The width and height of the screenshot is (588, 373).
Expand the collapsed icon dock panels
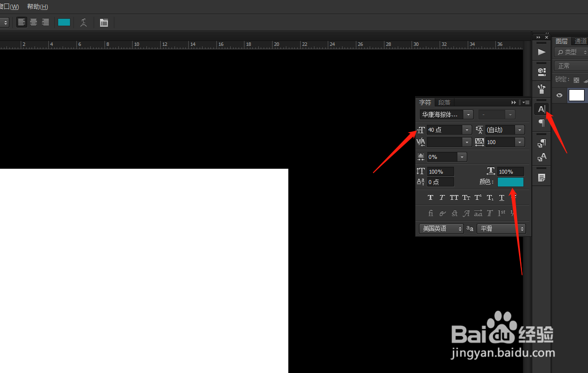(538, 37)
